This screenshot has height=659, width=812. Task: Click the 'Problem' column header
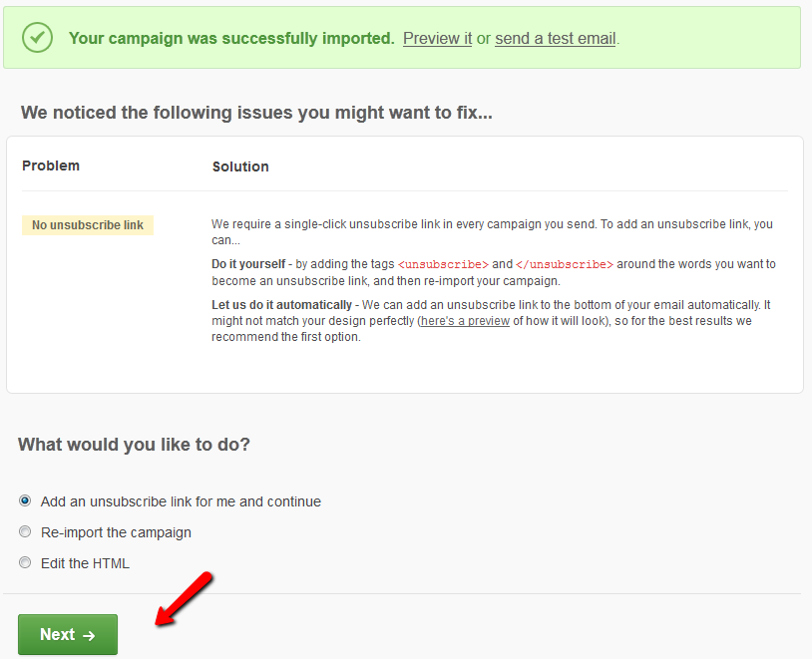click(x=51, y=165)
